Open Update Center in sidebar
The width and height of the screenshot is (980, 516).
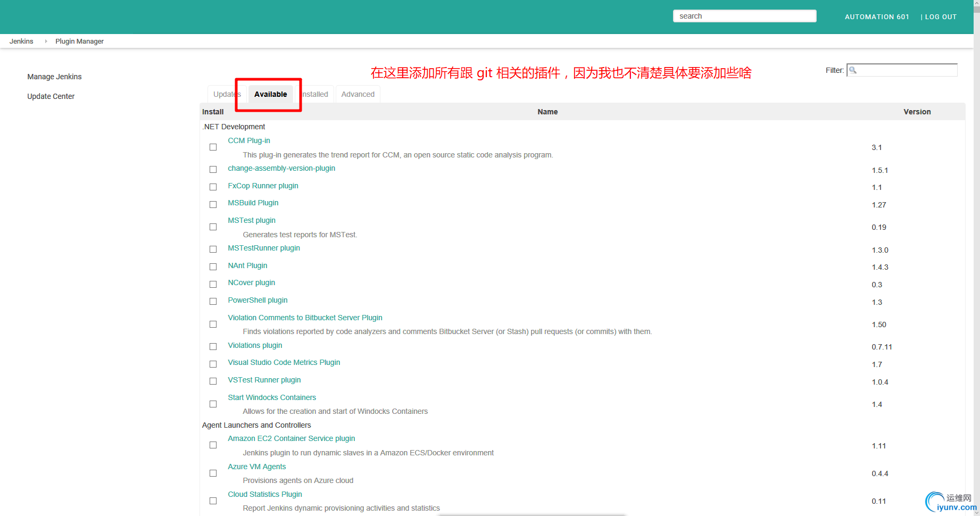tap(51, 96)
